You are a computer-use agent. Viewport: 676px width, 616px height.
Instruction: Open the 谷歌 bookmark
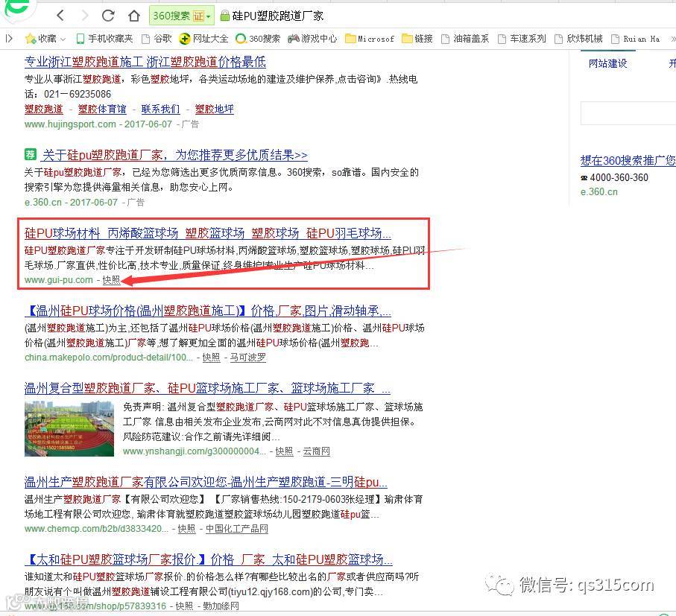coord(157,39)
